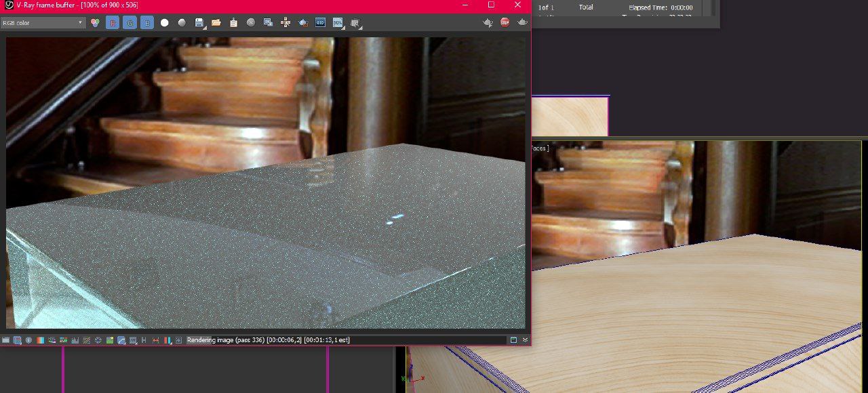
Task: Expand the double chevron at status bar right
Action: pos(525,340)
